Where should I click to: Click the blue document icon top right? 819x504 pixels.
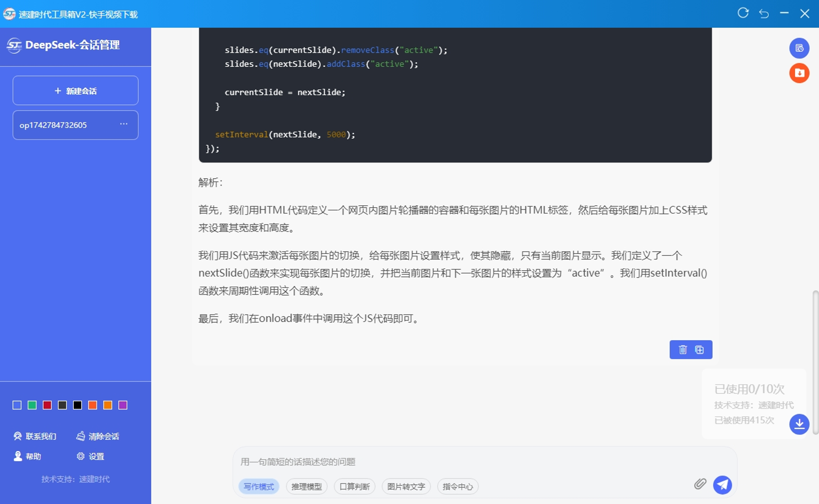tap(799, 48)
